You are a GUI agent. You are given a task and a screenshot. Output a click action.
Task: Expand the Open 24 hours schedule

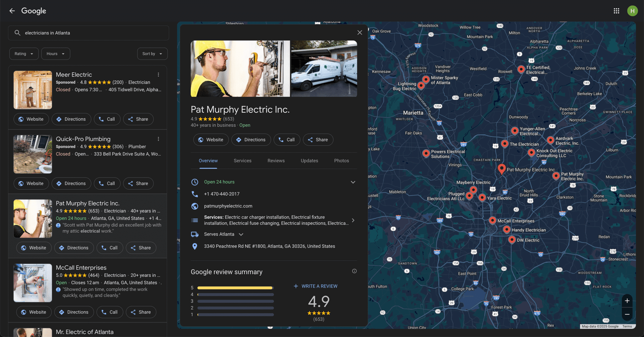tap(353, 182)
